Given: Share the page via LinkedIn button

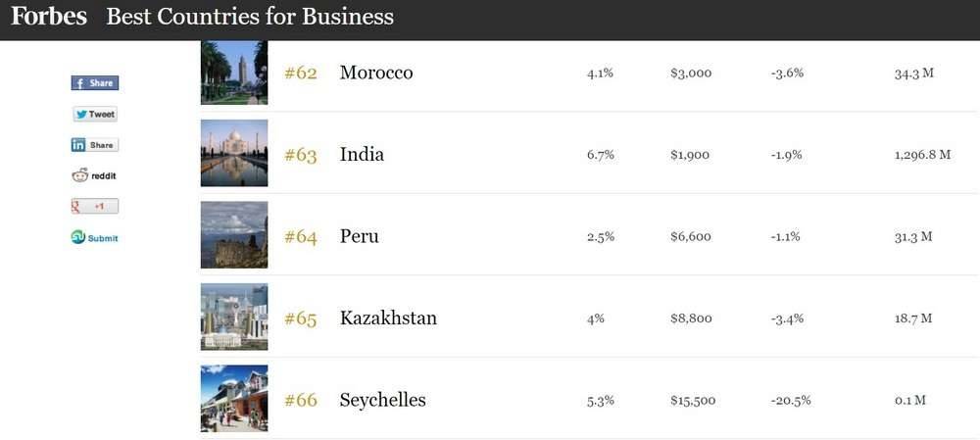Looking at the screenshot, I should 94,145.
